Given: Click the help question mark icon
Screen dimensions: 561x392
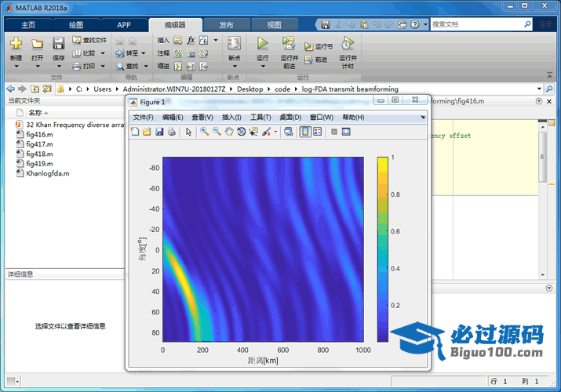Looking at the screenshot, I should (x=414, y=24).
